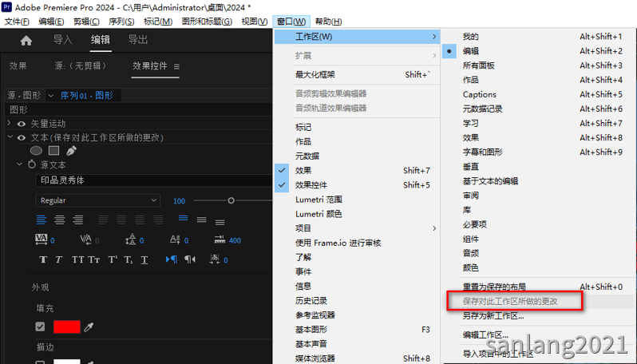Image resolution: width=637 pixels, height=364 pixels.
Task: Align text right
Action: (x=78, y=220)
